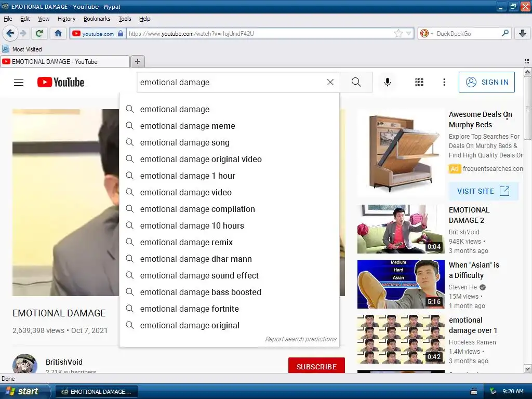Open the BritishVoid channel avatar
Viewport: 532px width, 399px height.
[x=25, y=364]
